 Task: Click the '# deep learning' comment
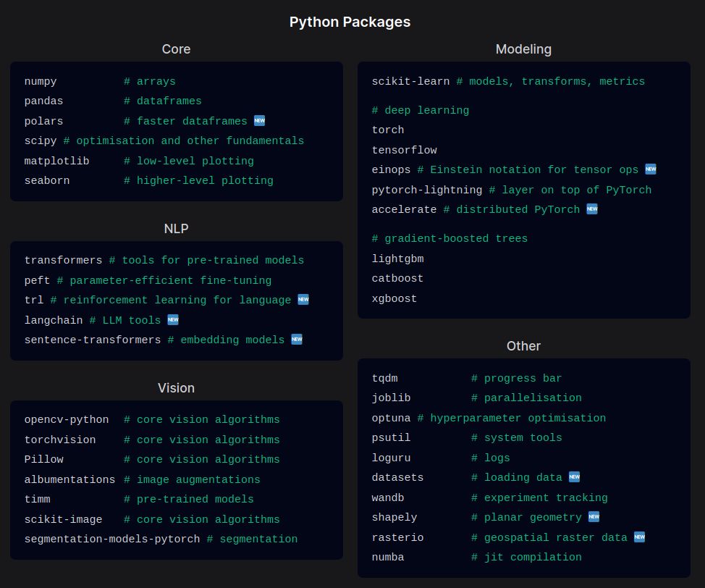point(421,110)
